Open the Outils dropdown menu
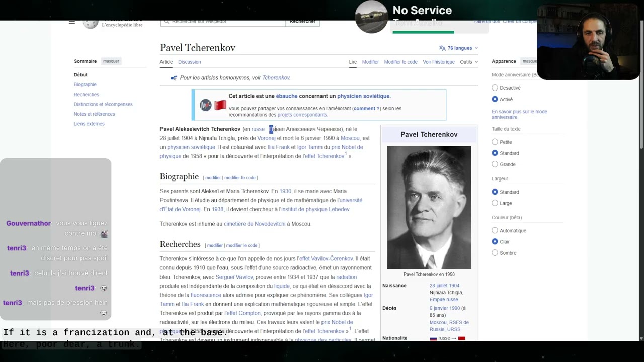The image size is (644, 362). pyautogui.click(x=469, y=62)
